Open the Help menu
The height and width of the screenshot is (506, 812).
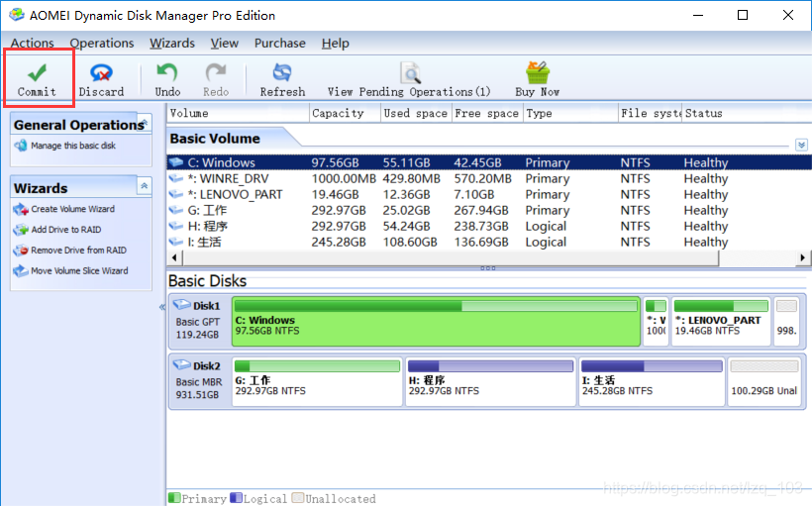(335, 43)
